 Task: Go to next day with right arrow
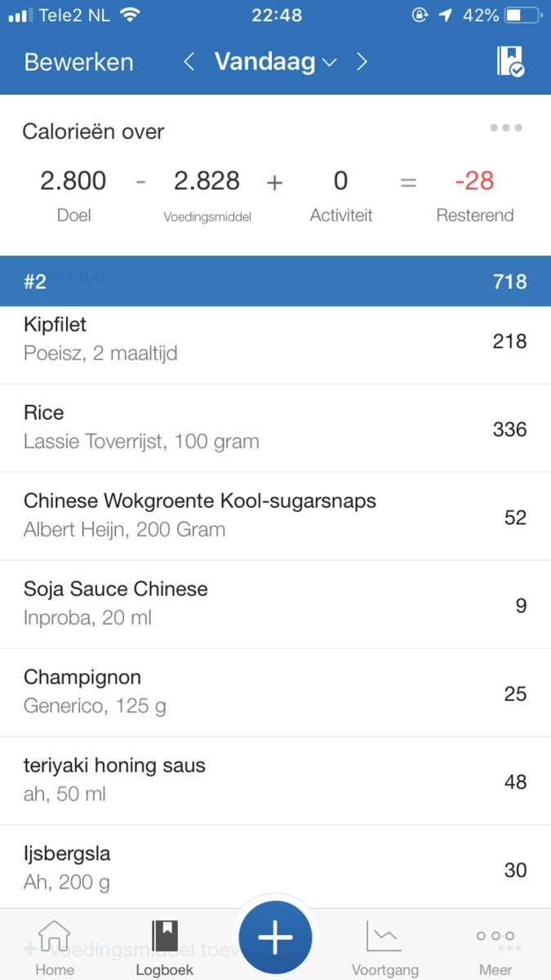(362, 62)
